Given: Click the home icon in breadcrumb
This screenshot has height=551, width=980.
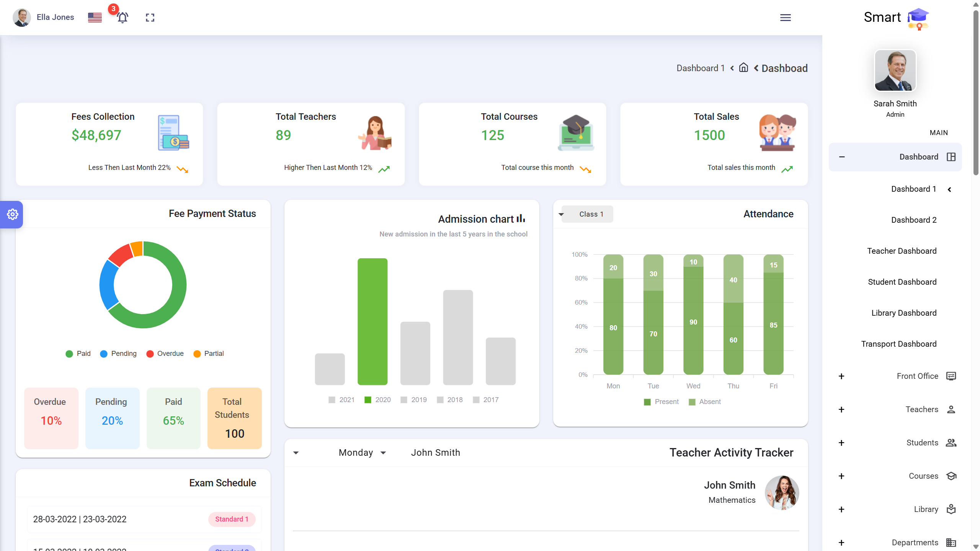Looking at the screenshot, I should click(x=743, y=68).
